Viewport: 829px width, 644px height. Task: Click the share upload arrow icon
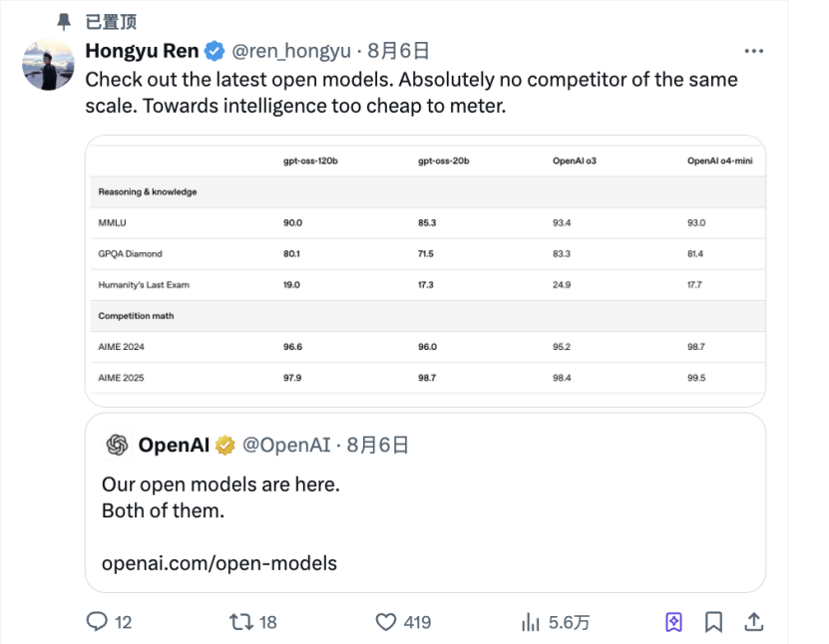tap(754, 622)
